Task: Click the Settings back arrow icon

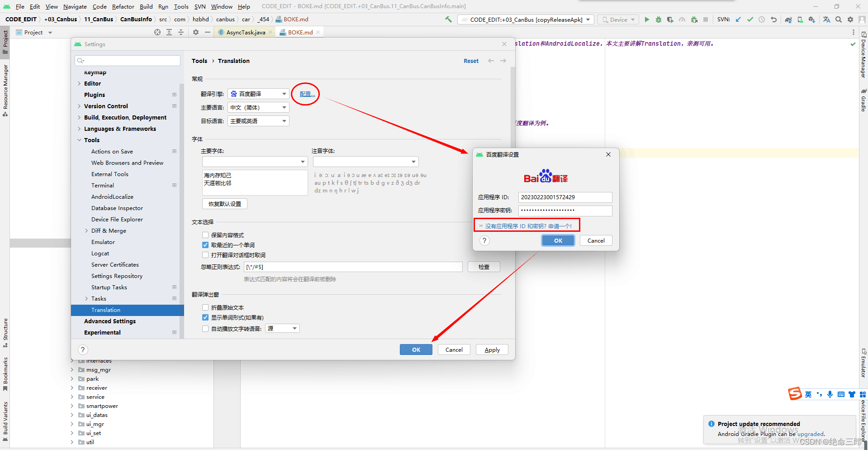Action: (x=491, y=61)
